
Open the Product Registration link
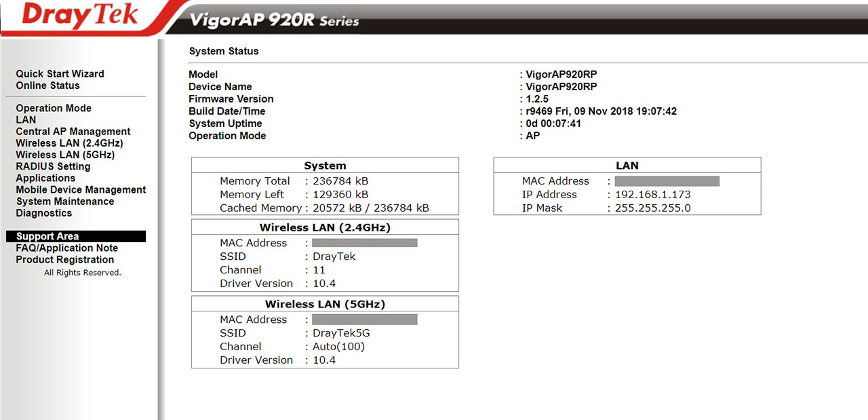[x=65, y=260]
